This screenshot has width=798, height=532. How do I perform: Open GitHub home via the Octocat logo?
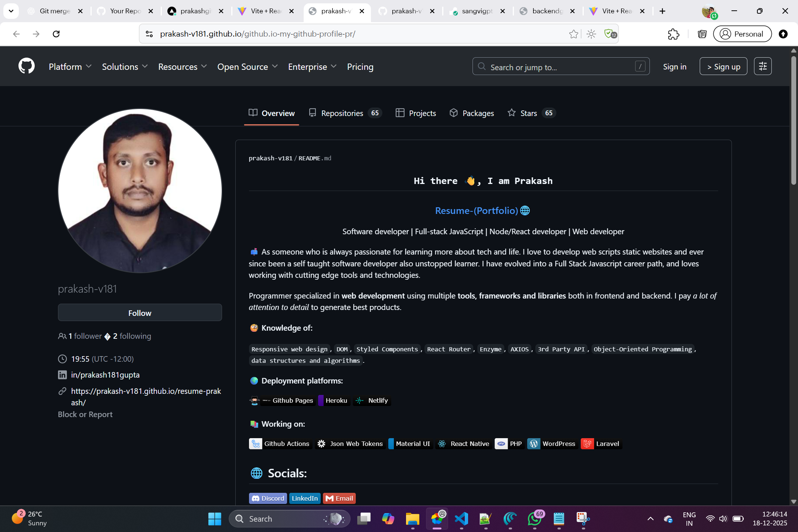click(26, 66)
